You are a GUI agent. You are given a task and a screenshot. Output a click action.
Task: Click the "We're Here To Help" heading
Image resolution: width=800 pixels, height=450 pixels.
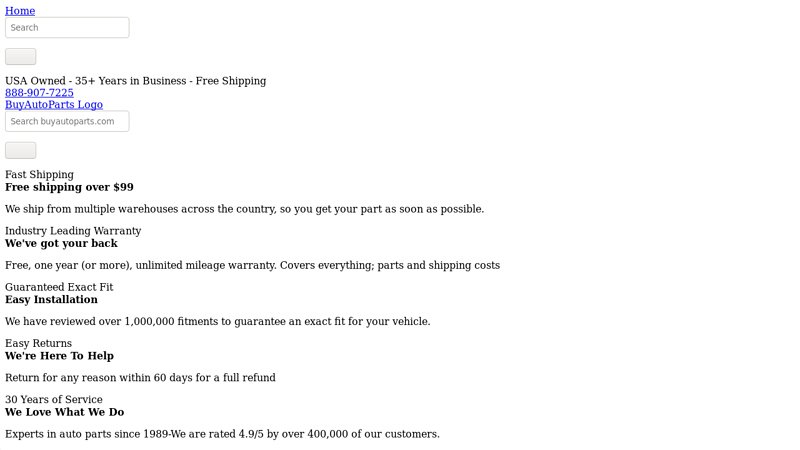pos(59,355)
